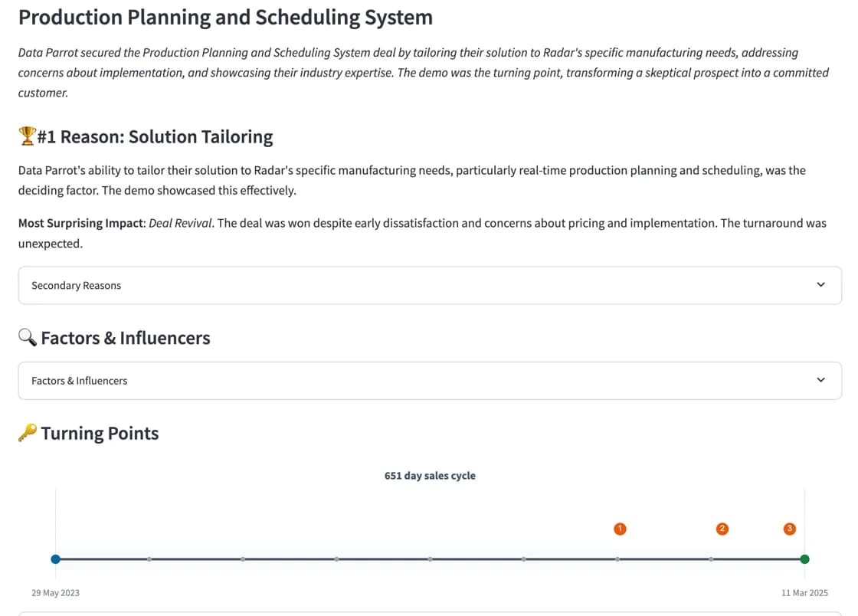858x616 pixels.
Task: Select the 11 Mar 2025 date label
Action: tap(804, 592)
